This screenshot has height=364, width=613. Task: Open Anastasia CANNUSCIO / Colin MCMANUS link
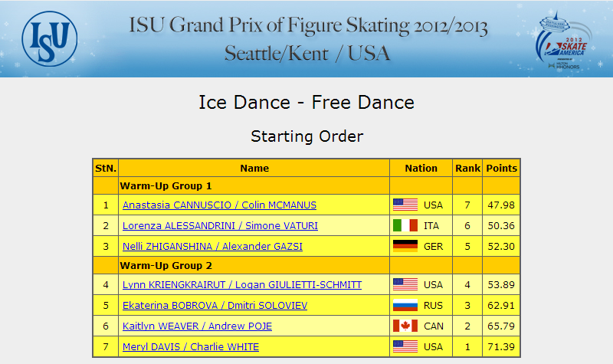219,205
